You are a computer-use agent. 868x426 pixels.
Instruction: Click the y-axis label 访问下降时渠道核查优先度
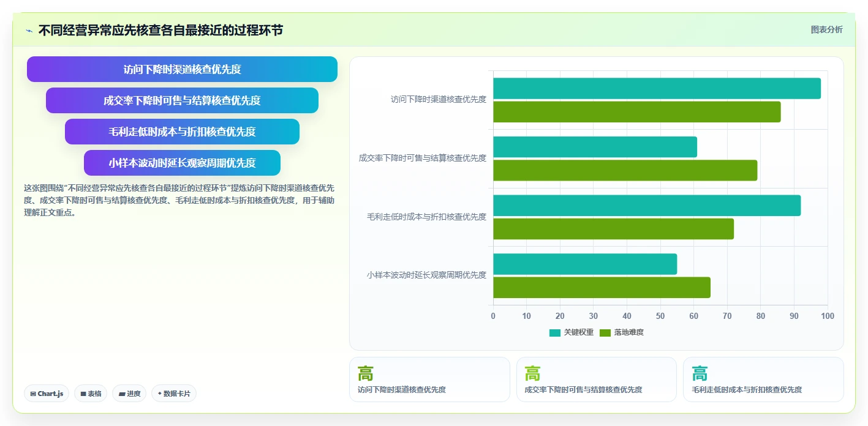pos(439,99)
